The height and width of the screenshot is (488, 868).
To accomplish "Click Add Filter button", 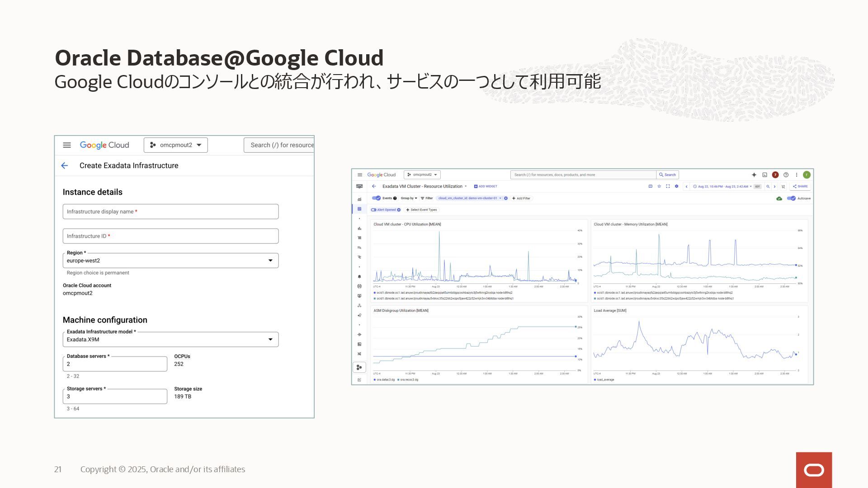I will (x=521, y=198).
